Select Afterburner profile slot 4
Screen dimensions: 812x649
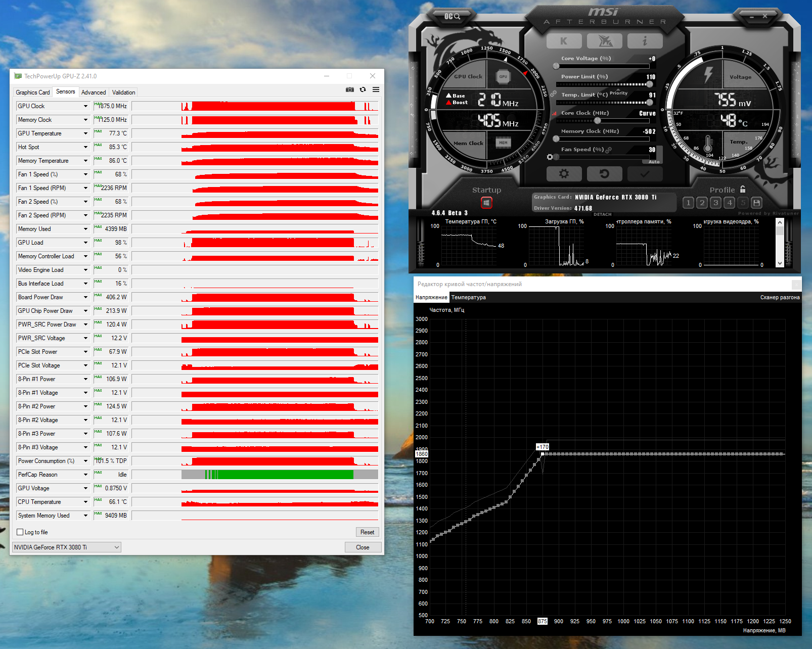(x=729, y=203)
